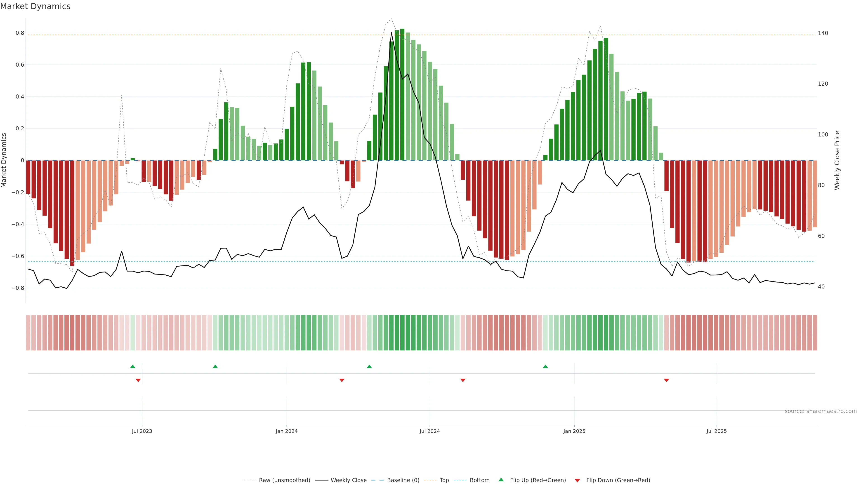Toggle the Bottom legend entry
The width and height of the screenshot is (868, 488).
click(x=479, y=480)
